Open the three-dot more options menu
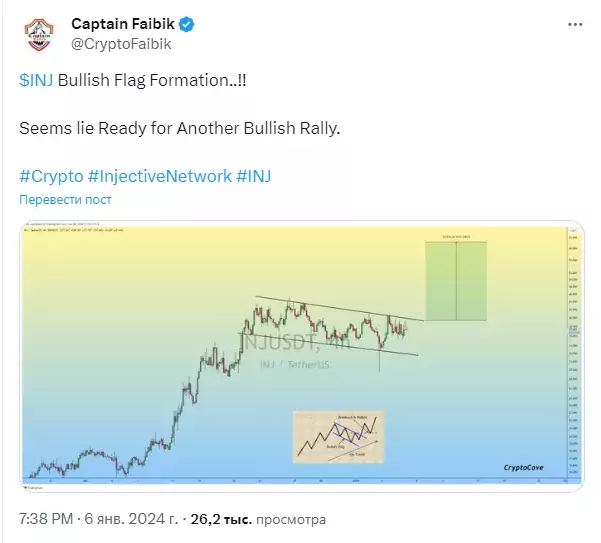This screenshot has width=601, height=543. pos(575,25)
